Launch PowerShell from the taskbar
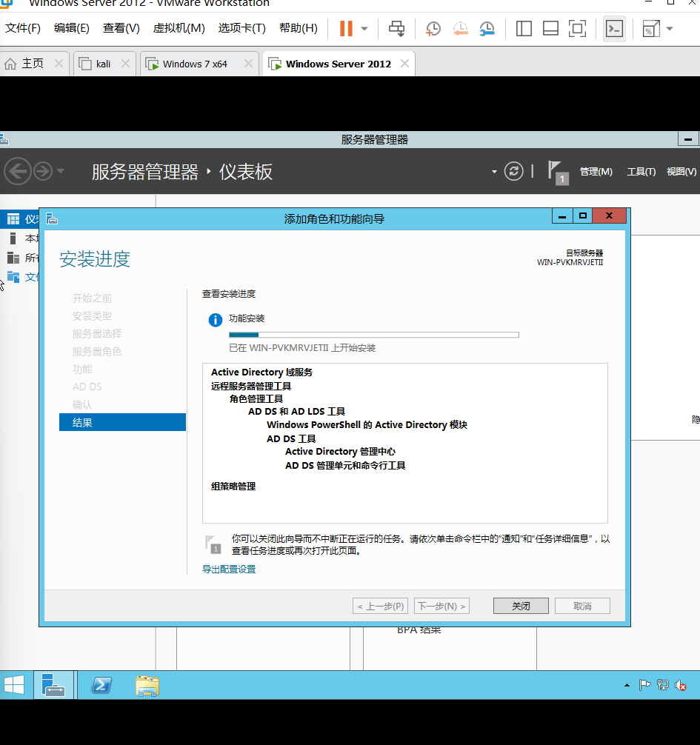The image size is (700, 745). tap(101, 685)
